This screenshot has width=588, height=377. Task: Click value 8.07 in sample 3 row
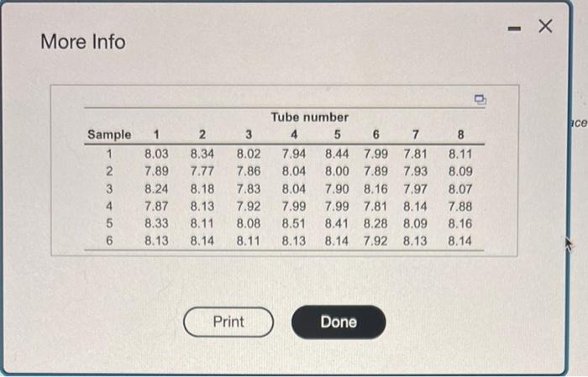tap(460, 189)
